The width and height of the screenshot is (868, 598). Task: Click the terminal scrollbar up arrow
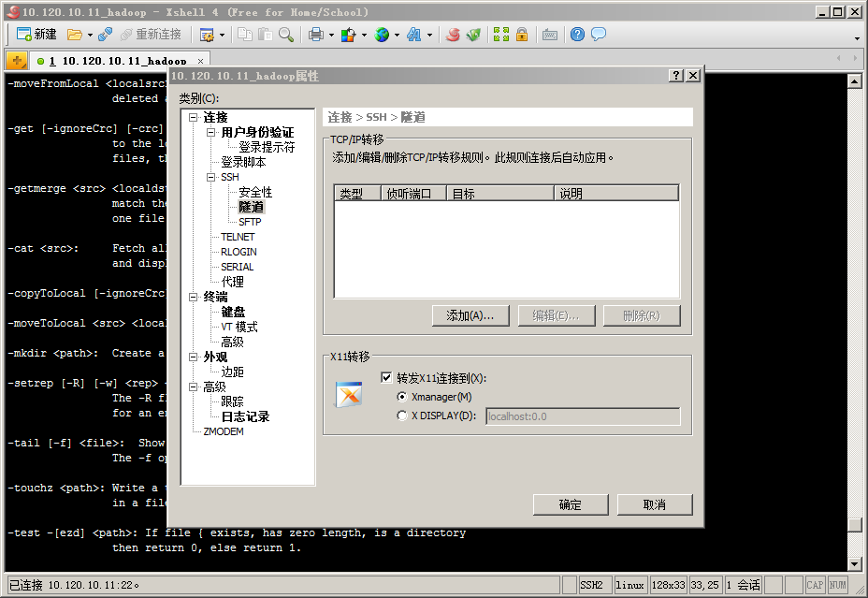(x=855, y=81)
